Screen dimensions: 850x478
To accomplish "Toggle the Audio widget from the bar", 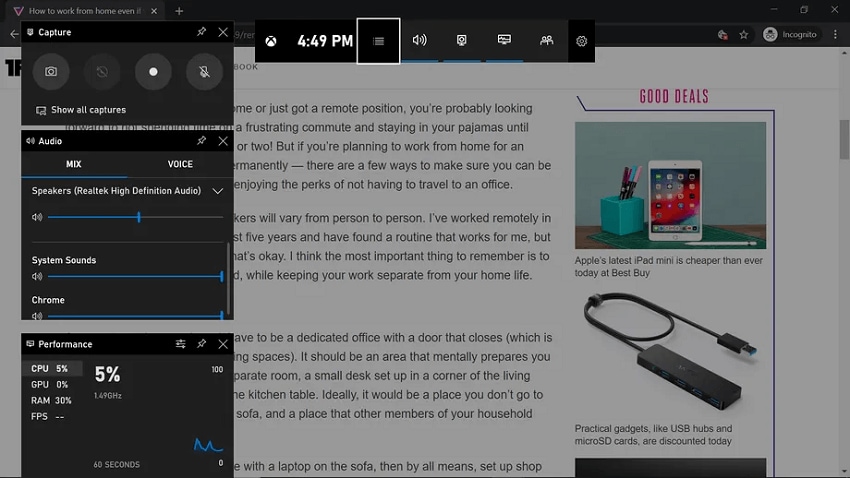I will [420, 41].
